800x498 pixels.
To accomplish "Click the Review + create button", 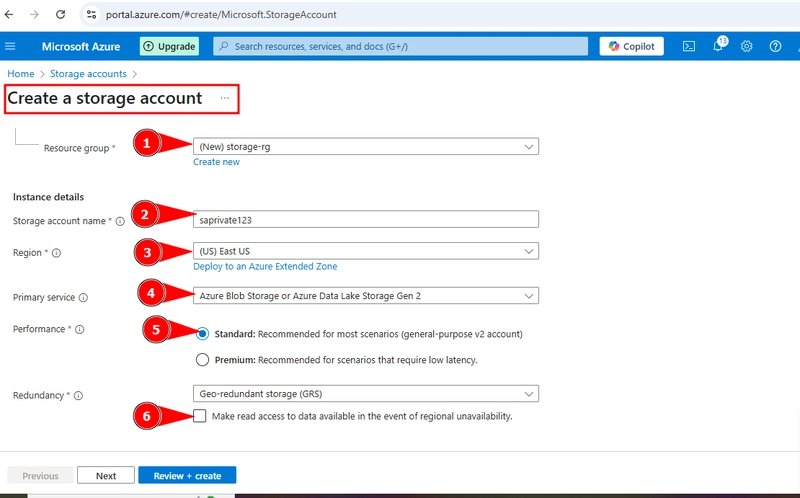I will (187, 476).
